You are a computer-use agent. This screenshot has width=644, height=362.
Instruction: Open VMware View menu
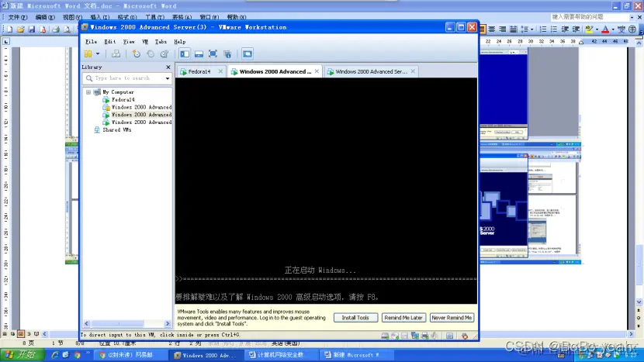pos(129,41)
